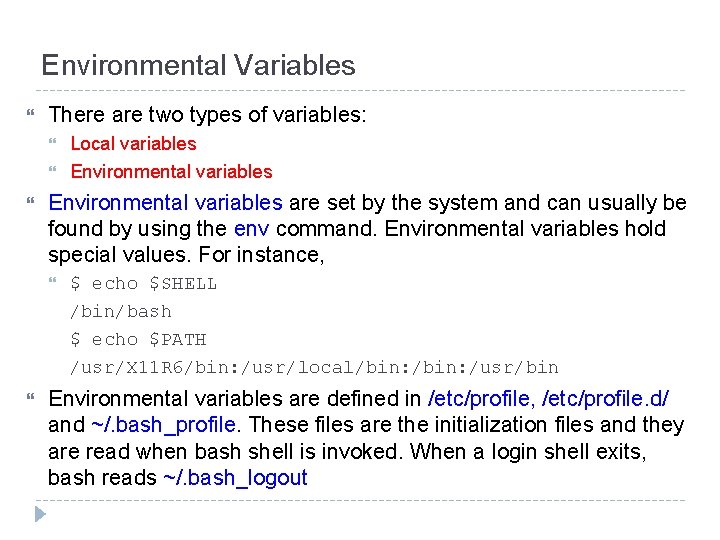
Task: Click the red "Environmental variables" sub-bullet text
Action: point(171,172)
